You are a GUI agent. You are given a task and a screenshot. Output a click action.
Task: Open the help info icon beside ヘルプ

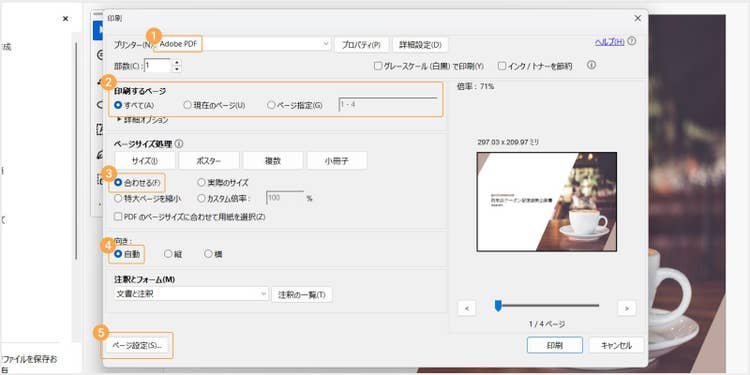(x=631, y=41)
